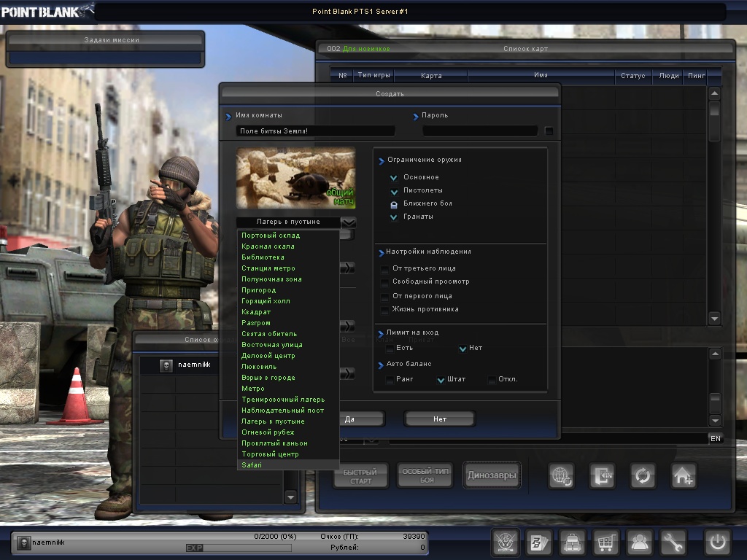Enable Жизнь противника option
747x560 pixels.
click(384, 310)
